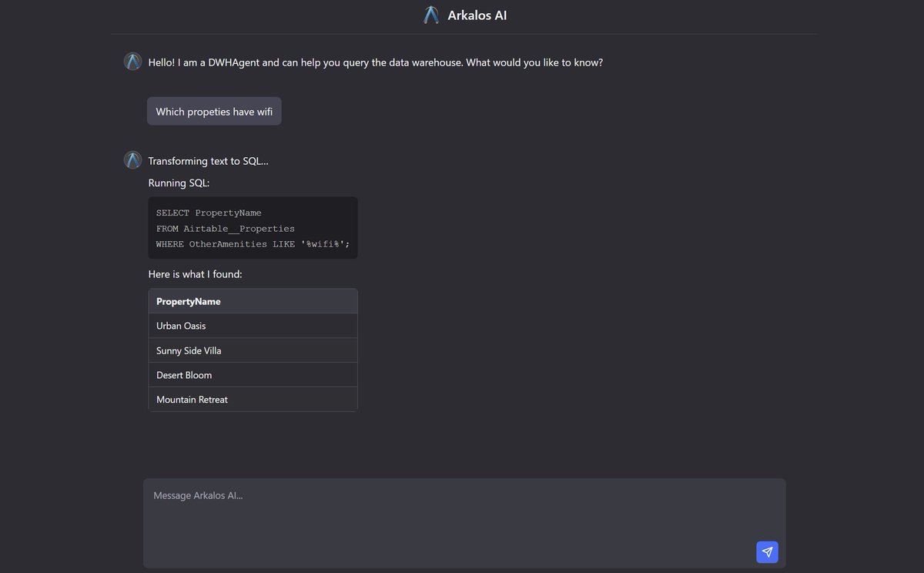This screenshot has height=573, width=924.
Task: Click the greeting text about DWHAgent
Action: 376,62
